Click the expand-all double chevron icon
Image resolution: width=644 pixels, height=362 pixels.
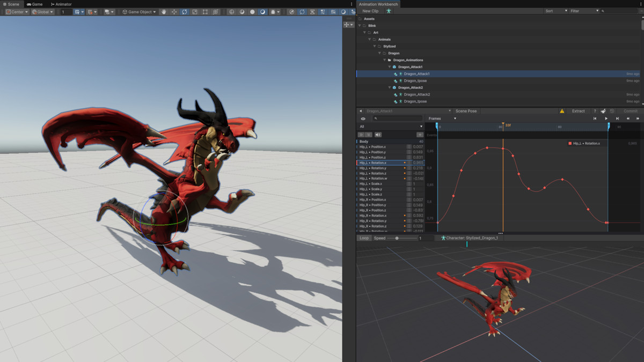(x=361, y=135)
